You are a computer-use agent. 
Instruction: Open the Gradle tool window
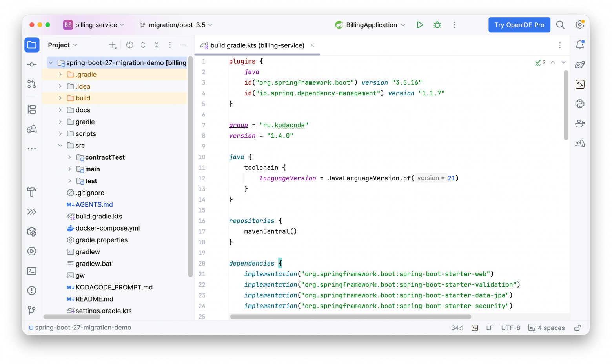[x=580, y=64]
